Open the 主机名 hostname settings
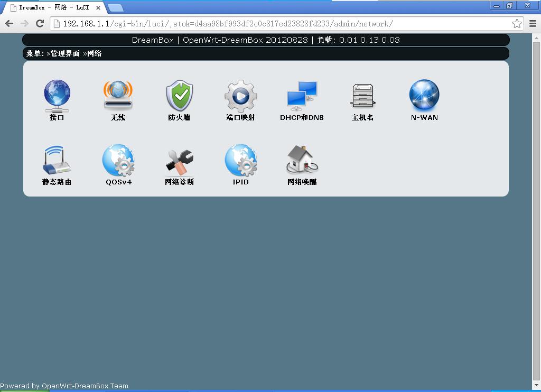Viewport: 541px width, 392px height. [362, 99]
